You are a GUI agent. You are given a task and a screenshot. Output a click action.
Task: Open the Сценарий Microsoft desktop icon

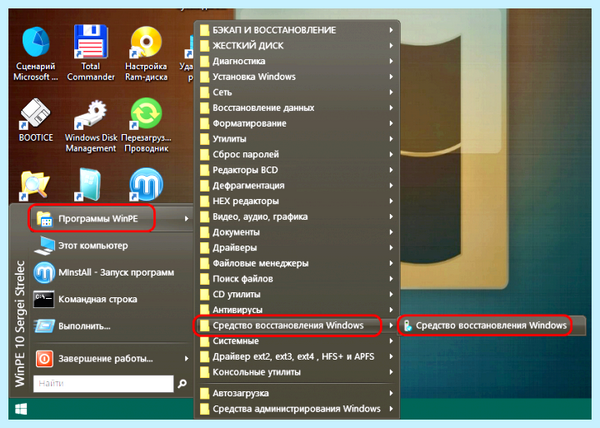pos(36,52)
